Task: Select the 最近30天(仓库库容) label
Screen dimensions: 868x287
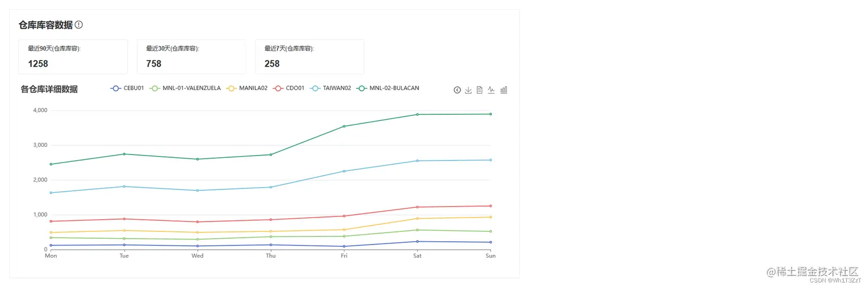Action: pyautogui.click(x=173, y=49)
